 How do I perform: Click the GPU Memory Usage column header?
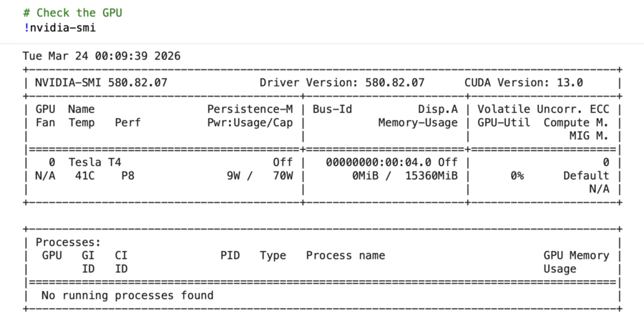577,262
